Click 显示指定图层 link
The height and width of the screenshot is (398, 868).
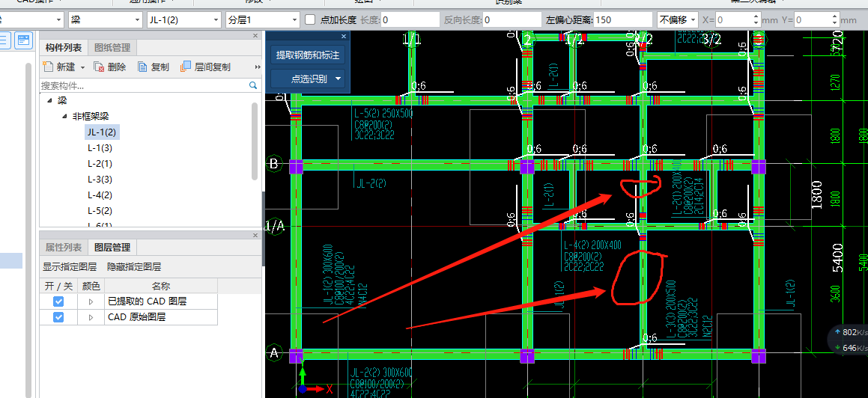70,267
